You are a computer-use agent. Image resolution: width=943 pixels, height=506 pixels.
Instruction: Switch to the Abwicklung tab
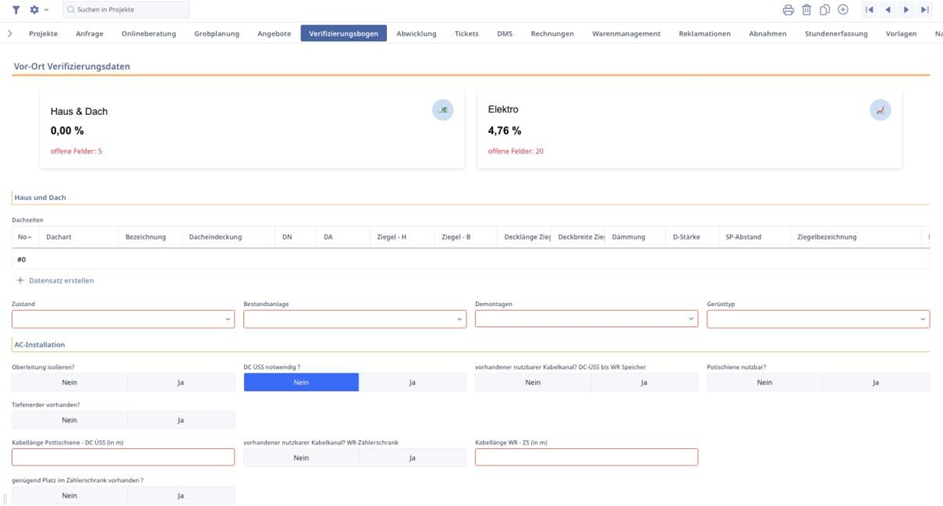416,33
